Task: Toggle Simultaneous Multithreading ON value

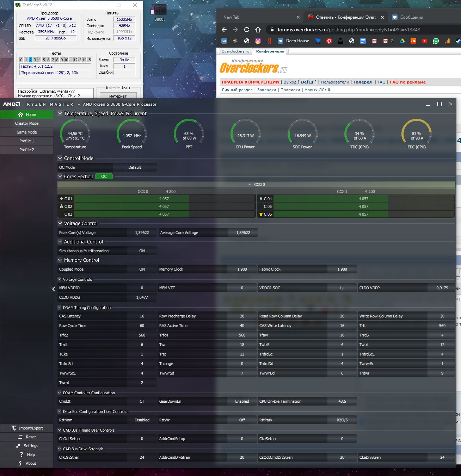Action: 142,251
